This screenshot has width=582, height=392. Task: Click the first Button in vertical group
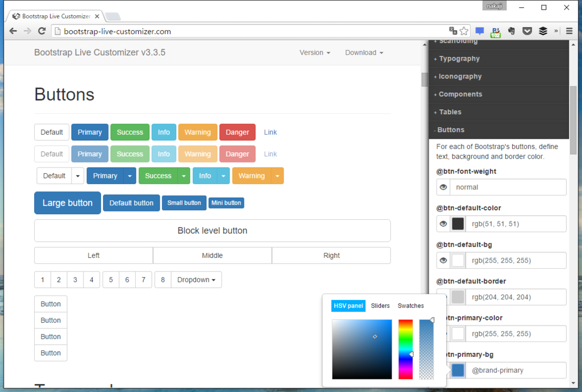pos(51,304)
